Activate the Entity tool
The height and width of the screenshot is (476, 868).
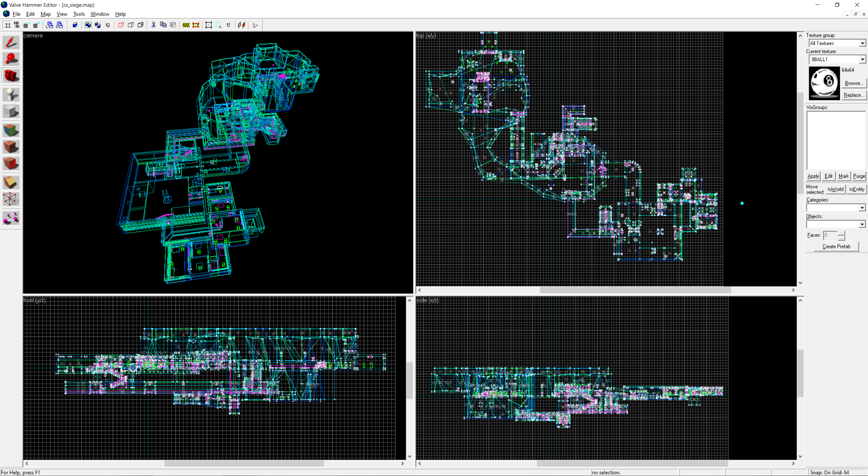tap(11, 94)
